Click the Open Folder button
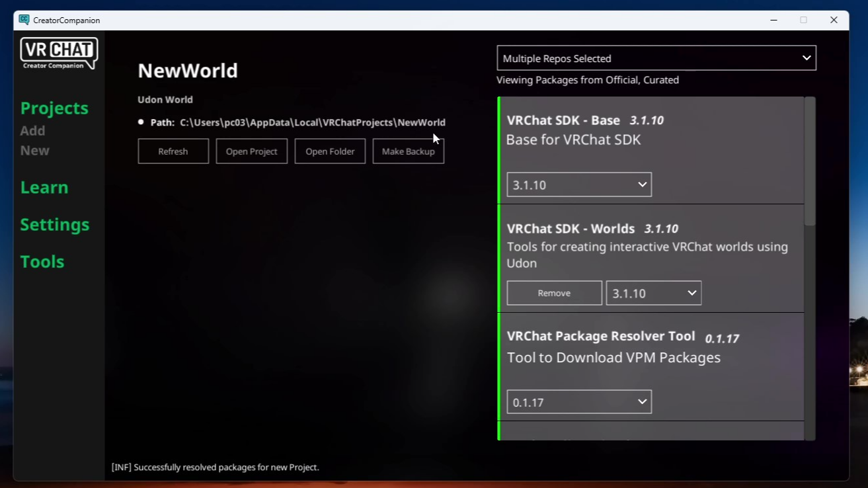This screenshot has width=868, height=488. click(330, 151)
